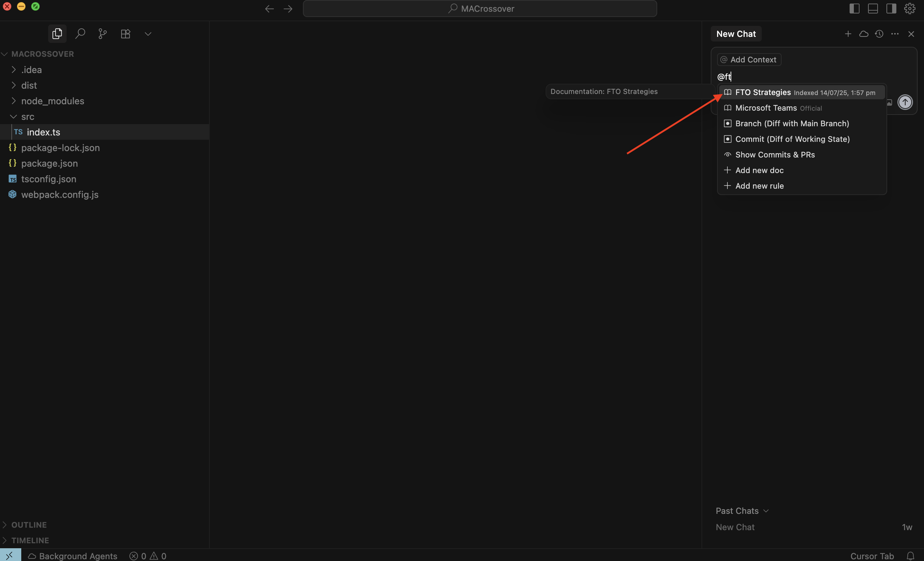Toggle the primary sidebar layout
This screenshot has height=561, width=924.
point(854,8)
